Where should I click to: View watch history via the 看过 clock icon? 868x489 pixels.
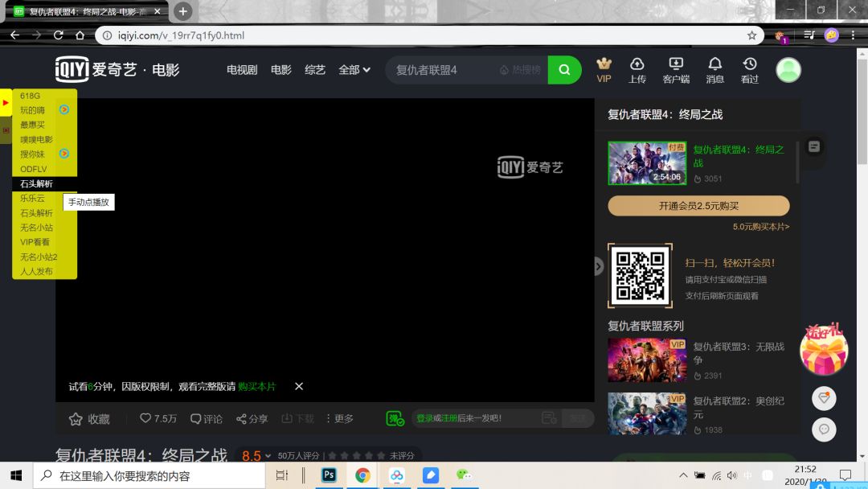(x=749, y=64)
